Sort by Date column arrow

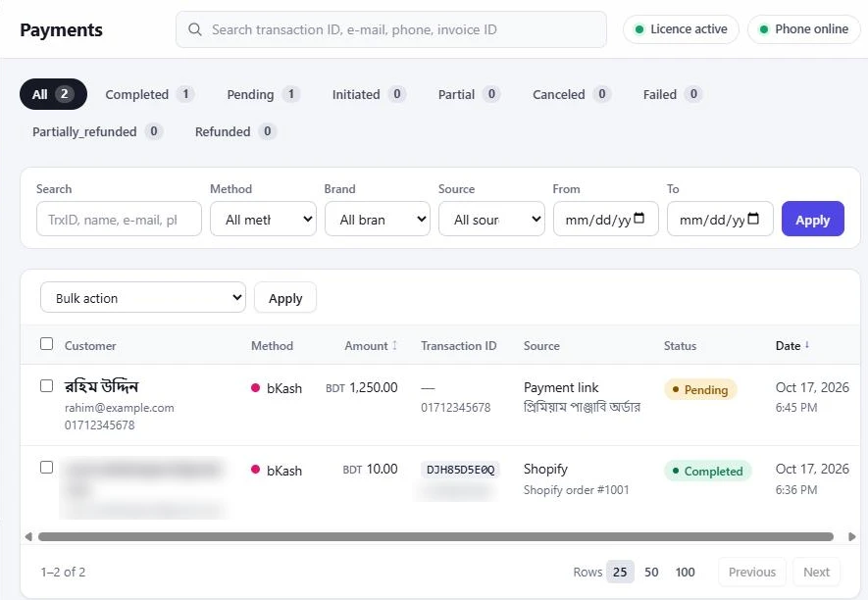coord(807,345)
